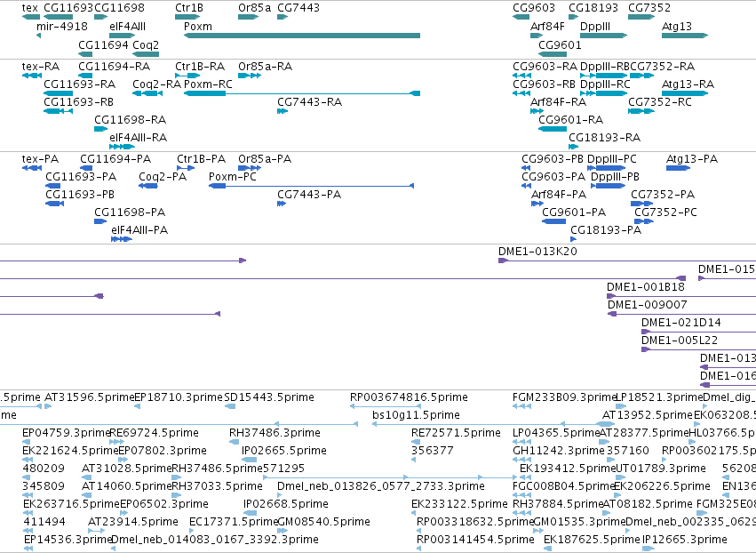The height and width of the screenshot is (553, 756).
Task: Select the RH37486.3prime cDNA label
Action: point(275,433)
